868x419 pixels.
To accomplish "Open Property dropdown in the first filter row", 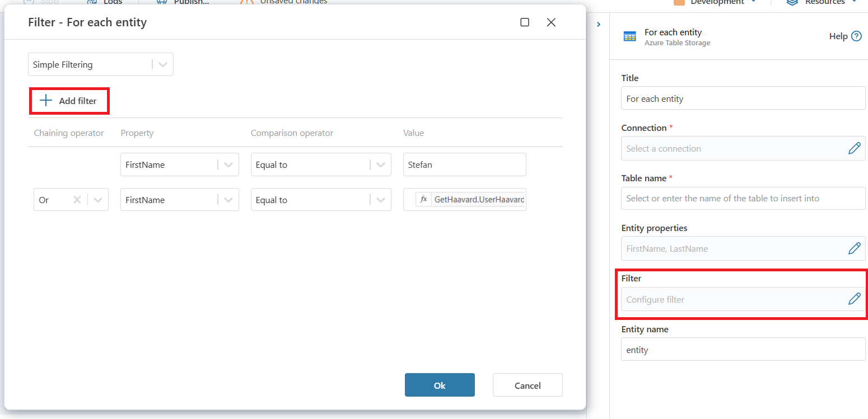I will tap(180, 164).
